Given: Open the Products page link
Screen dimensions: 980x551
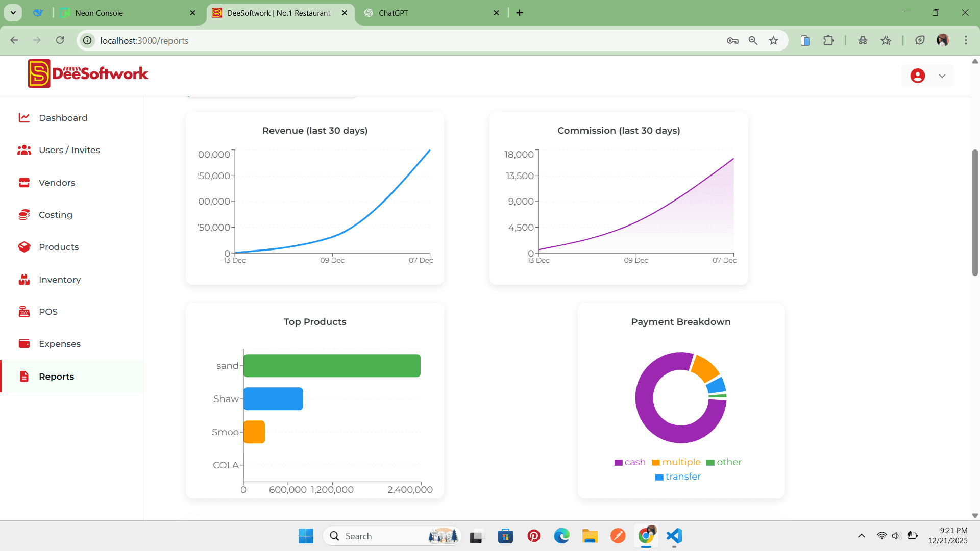Looking at the screenshot, I should (59, 247).
